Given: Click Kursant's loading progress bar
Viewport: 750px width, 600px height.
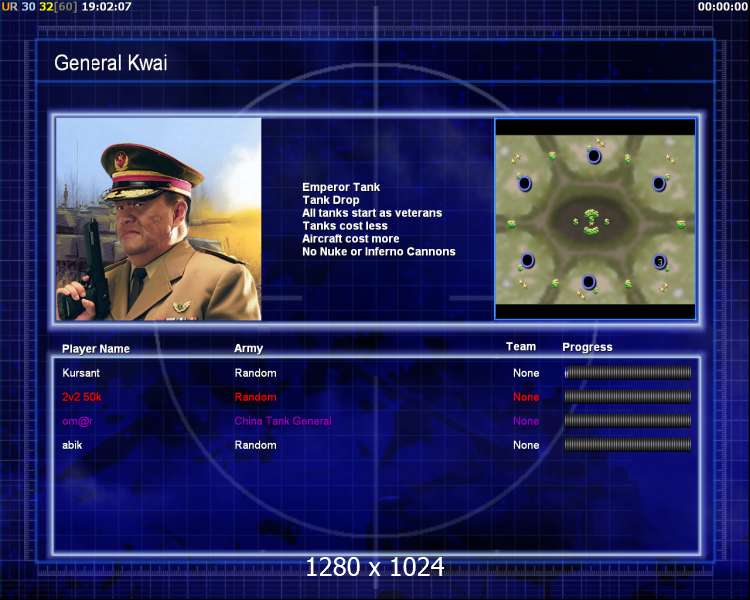Looking at the screenshot, I should pos(628,373).
